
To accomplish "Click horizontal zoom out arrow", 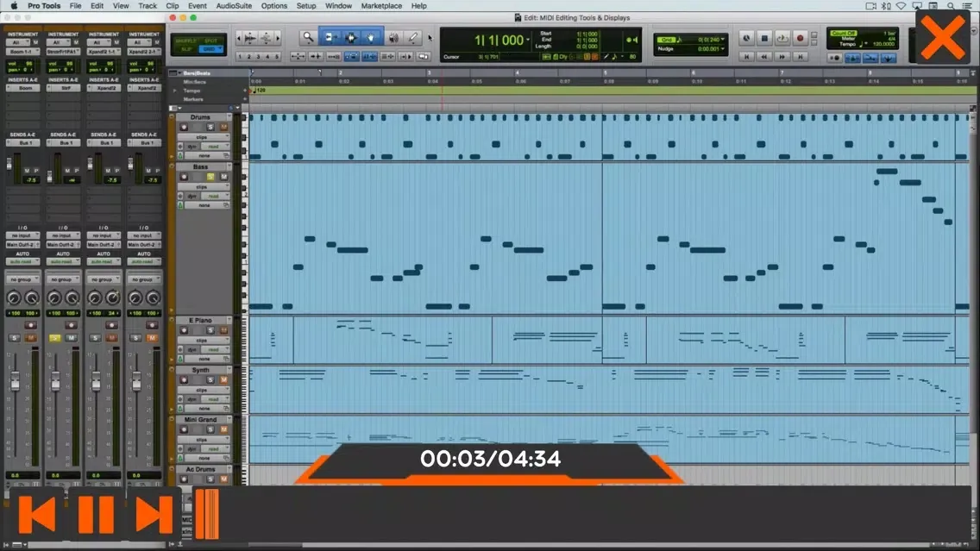I will [x=239, y=39].
